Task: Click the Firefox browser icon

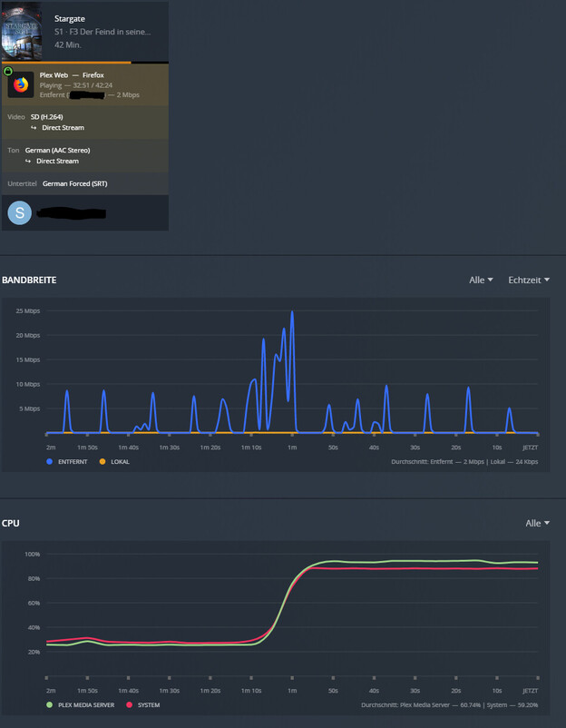Action: (x=21, y=84)
